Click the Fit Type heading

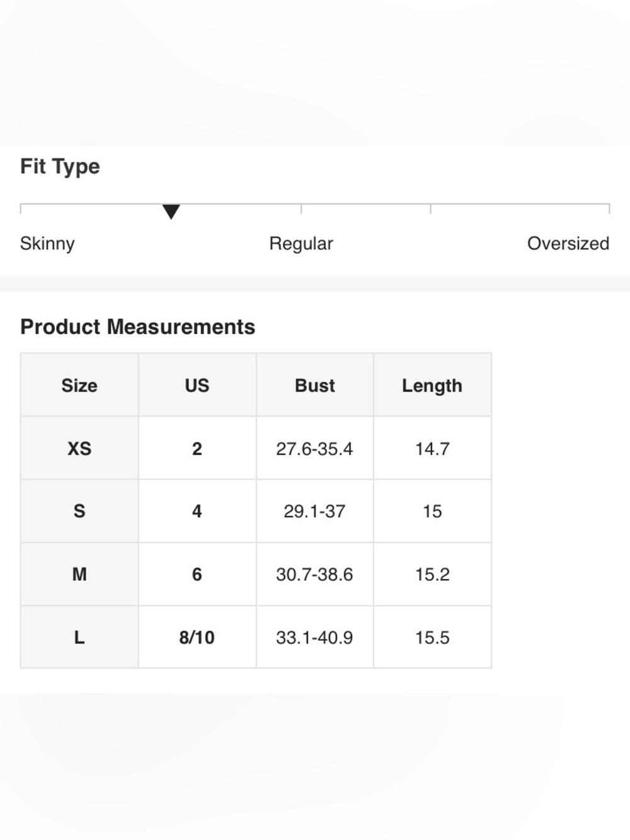point(60,166)
